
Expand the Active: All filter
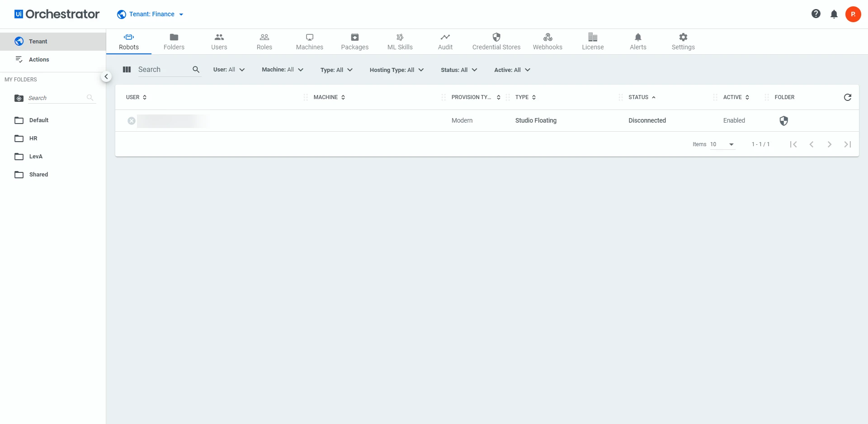[x=512, y=70]
